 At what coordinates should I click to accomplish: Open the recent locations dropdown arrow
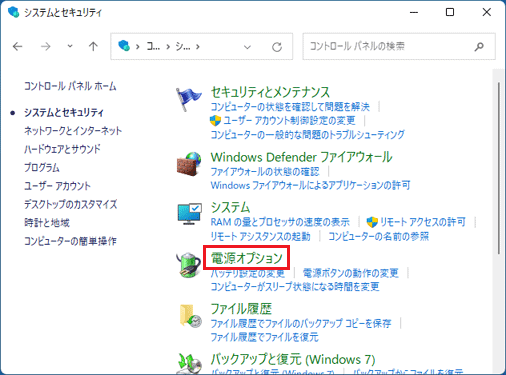[x=70, y=46]
